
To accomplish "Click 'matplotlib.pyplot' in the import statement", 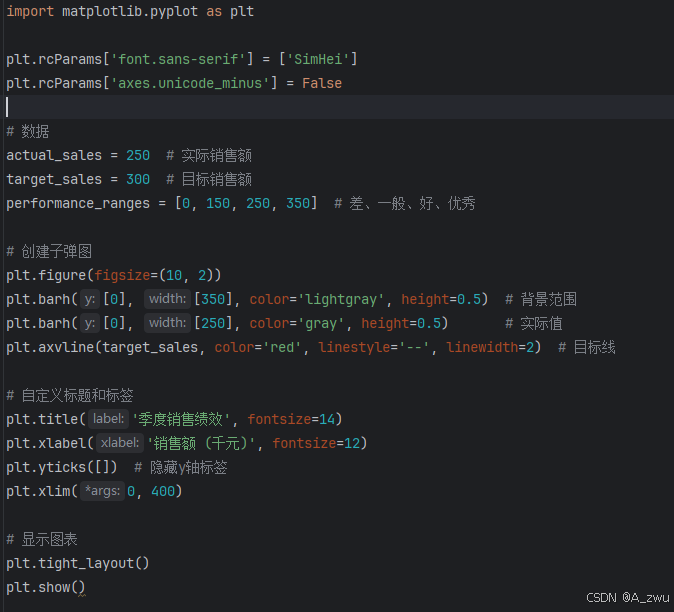I will (x=130, y=11).
